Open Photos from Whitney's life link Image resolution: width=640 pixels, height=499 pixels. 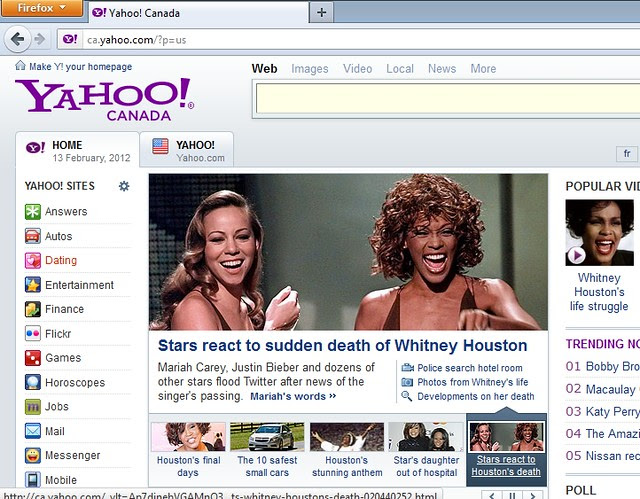[473, 382]
